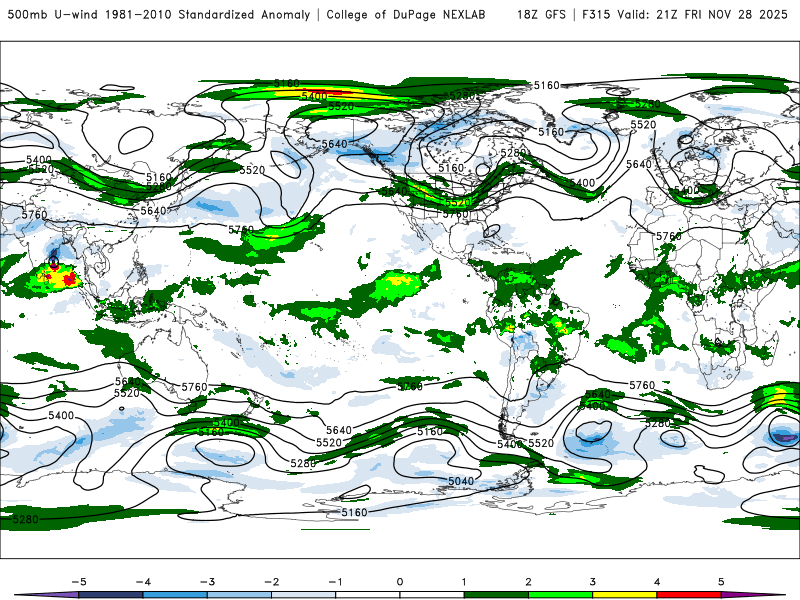The width and height of the screenshot is (800, 600).
Task: Select the bright green swatch between 2 and 3
Action: click(x=561, y=595)
